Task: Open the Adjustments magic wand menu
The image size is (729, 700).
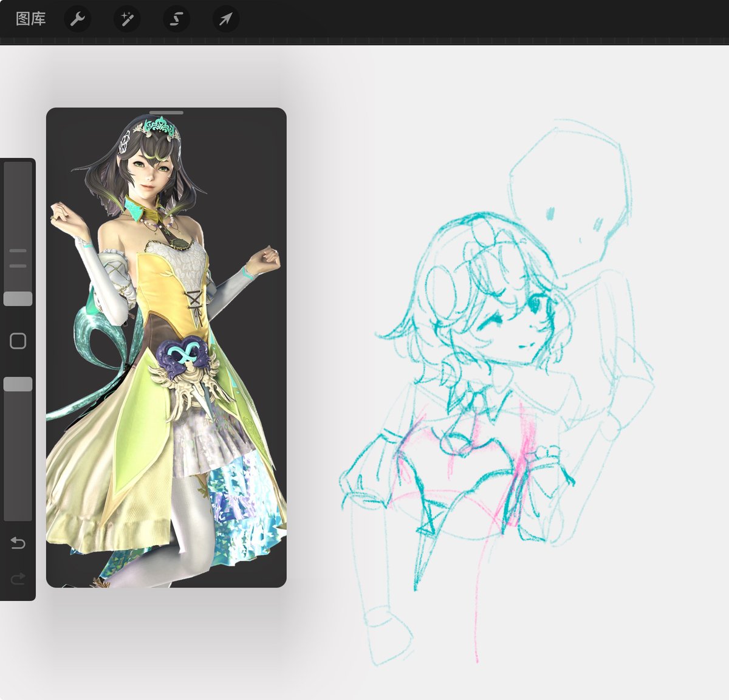Action: [x=127, y=19]
